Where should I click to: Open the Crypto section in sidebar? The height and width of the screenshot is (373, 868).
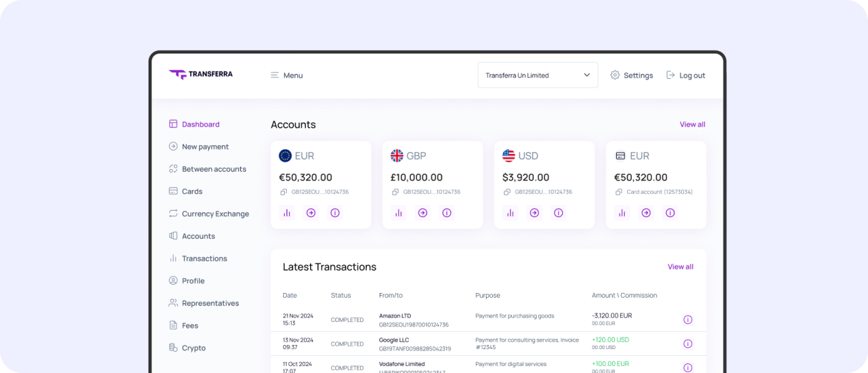193,348
